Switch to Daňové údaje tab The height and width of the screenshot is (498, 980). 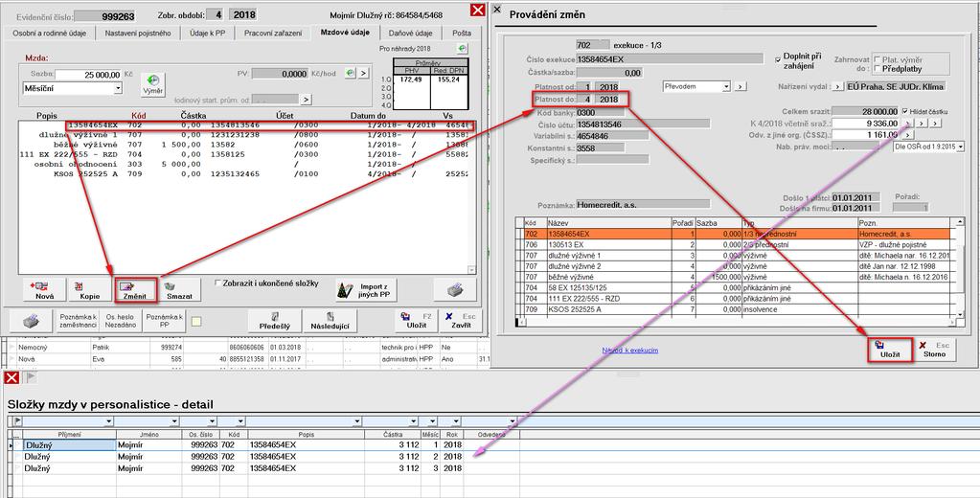pyautogui.click(x=410, y=33)
